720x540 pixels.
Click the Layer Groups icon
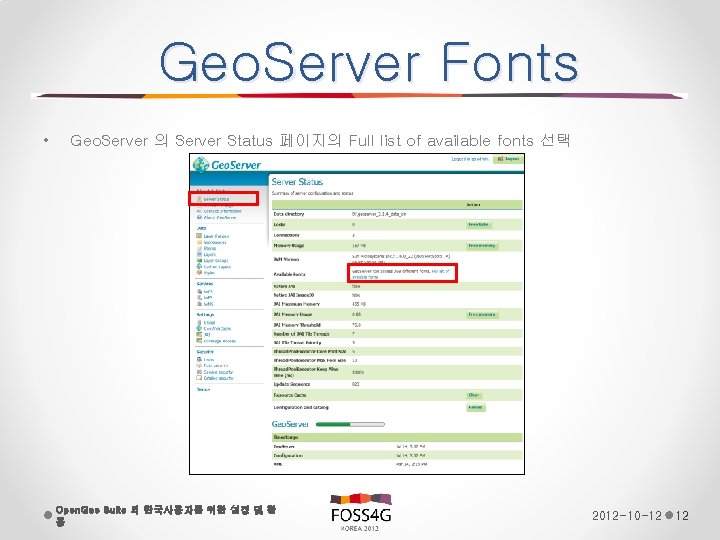(x=199, y=260)
